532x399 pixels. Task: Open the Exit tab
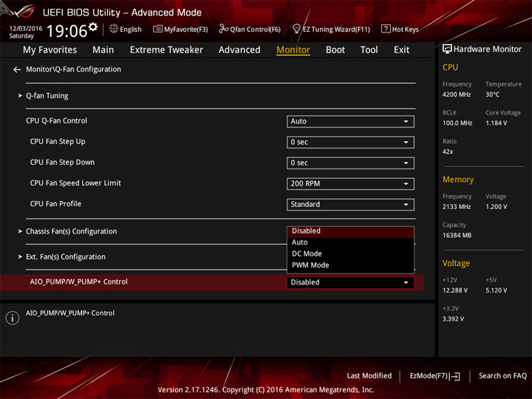coord(401,50)
